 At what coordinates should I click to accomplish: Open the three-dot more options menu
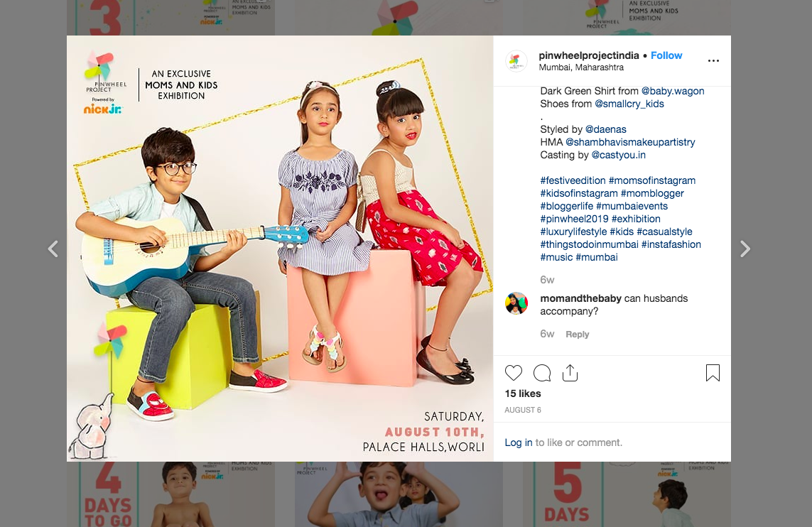pyautogui.click(x=713, y=60)
